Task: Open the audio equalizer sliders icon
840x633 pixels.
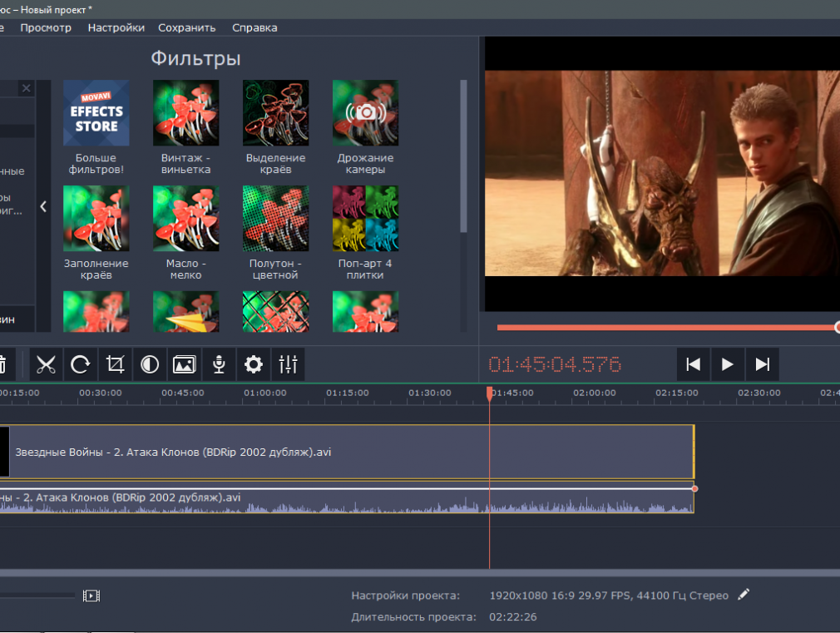Action: 289,365
